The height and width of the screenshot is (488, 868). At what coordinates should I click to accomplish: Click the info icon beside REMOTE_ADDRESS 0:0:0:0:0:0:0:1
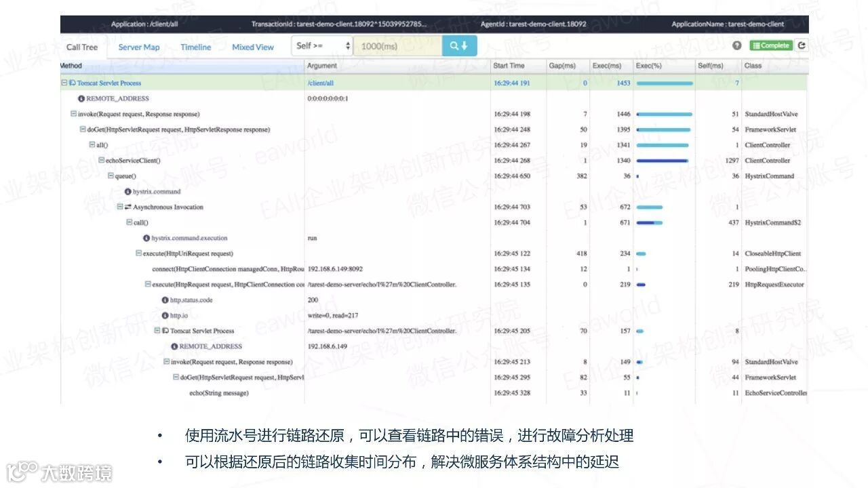pyautogui.click(x=81, y=98)
